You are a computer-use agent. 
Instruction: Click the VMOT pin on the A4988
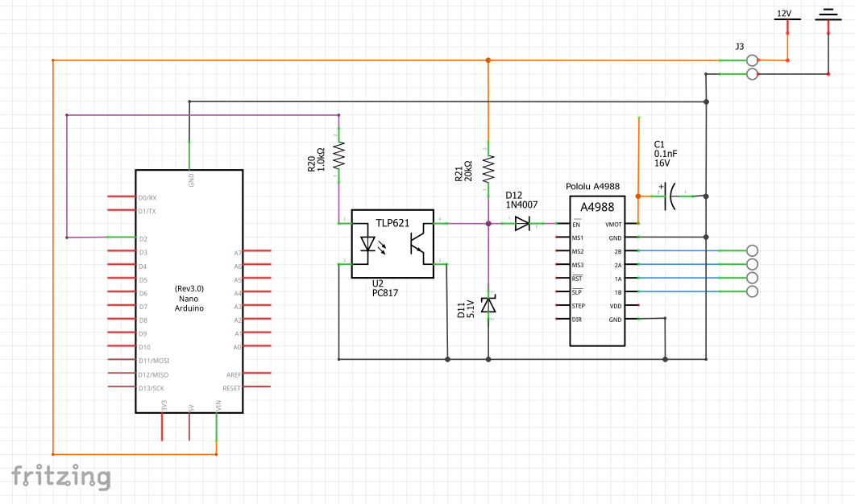[630, 225]
